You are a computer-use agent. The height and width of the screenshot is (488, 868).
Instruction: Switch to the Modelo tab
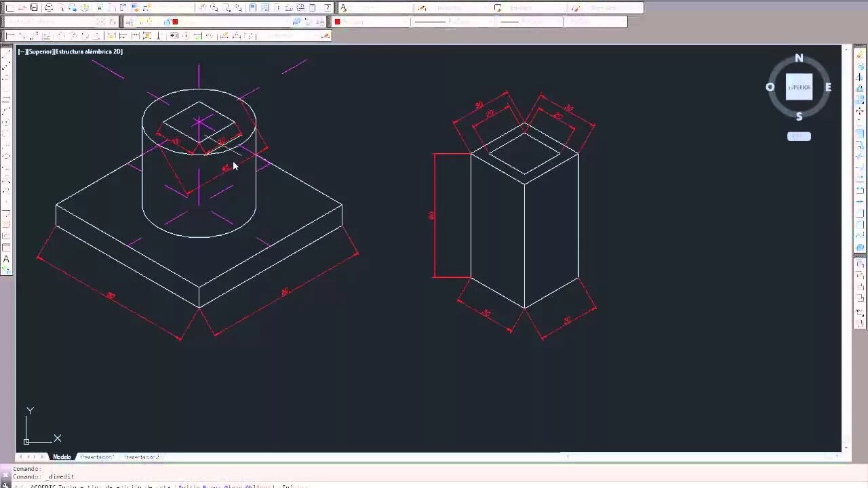click(x=62, y=457)
